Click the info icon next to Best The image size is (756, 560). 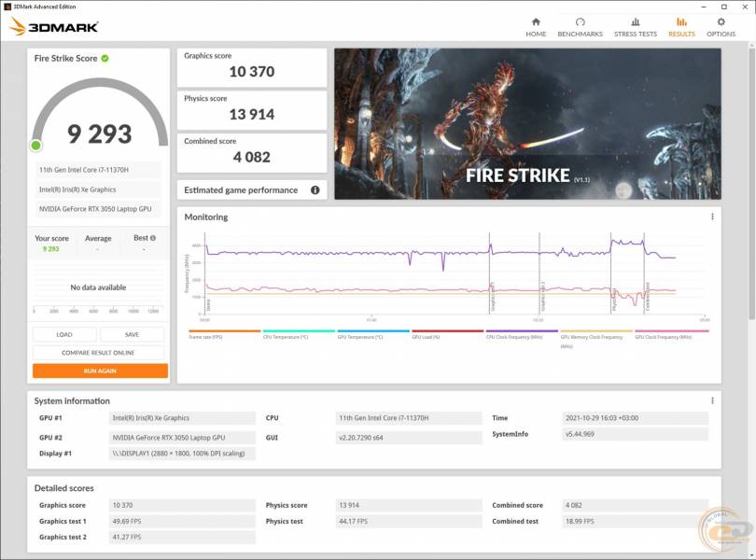click(x=153, y=238)
